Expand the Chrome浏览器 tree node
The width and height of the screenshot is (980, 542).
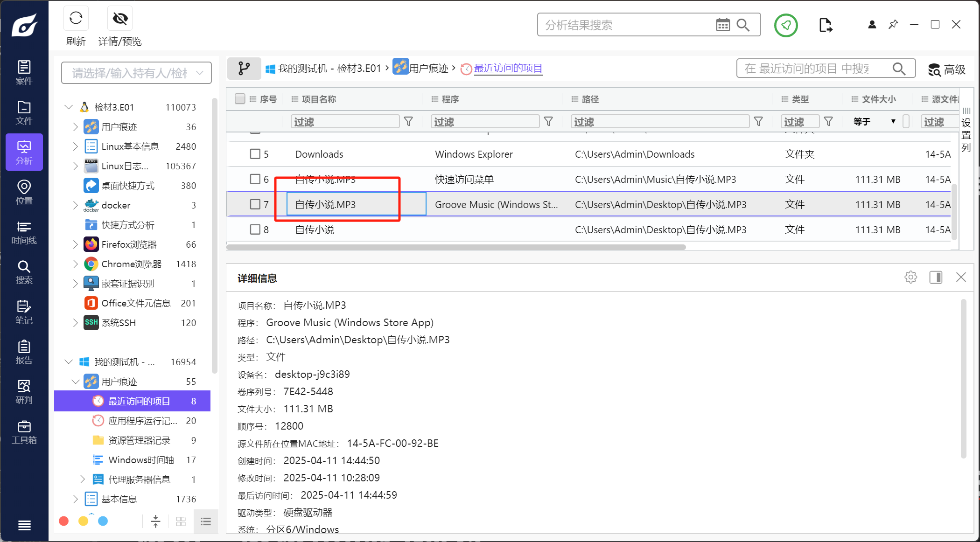(75, 264)
